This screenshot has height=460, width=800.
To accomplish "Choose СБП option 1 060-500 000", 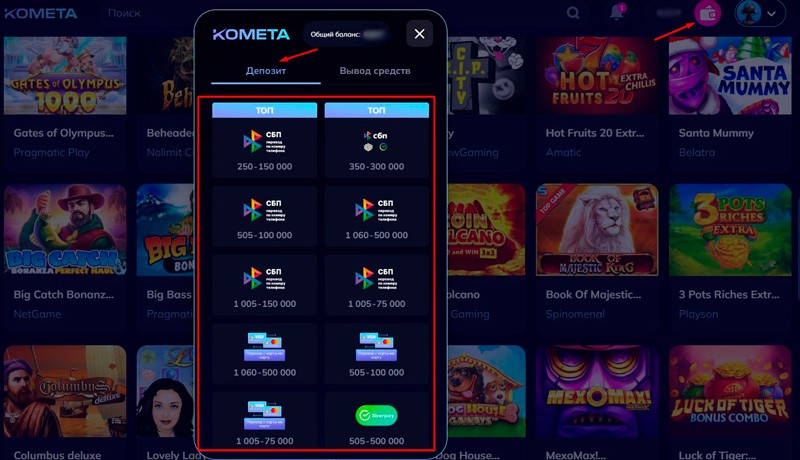I will 377,217.
